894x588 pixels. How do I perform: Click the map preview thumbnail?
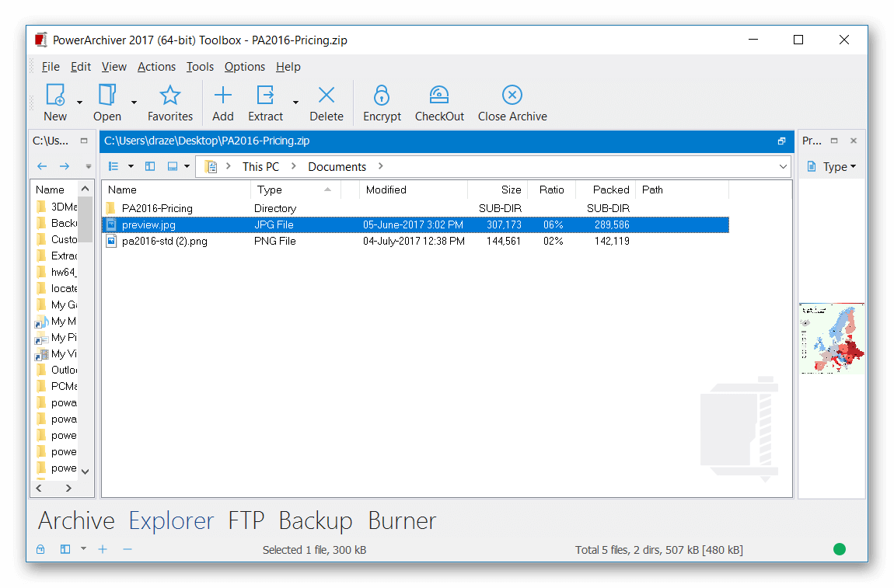point(831,339)
